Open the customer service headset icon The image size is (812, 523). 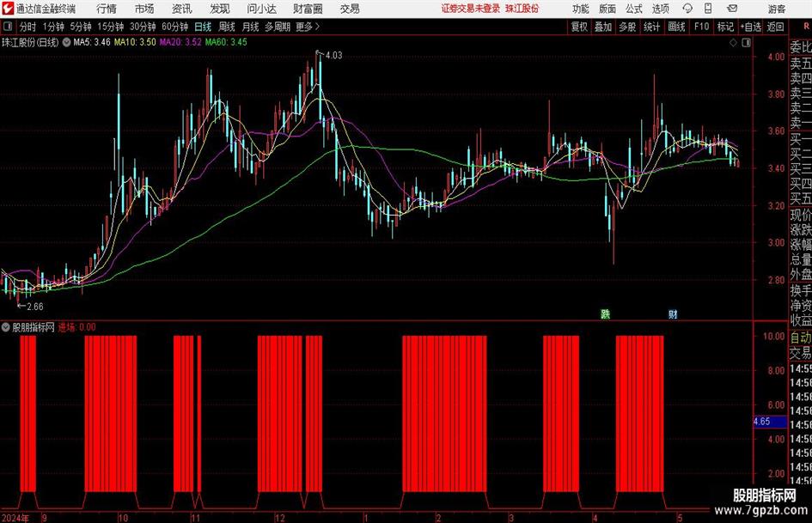[x=687, y=9]
